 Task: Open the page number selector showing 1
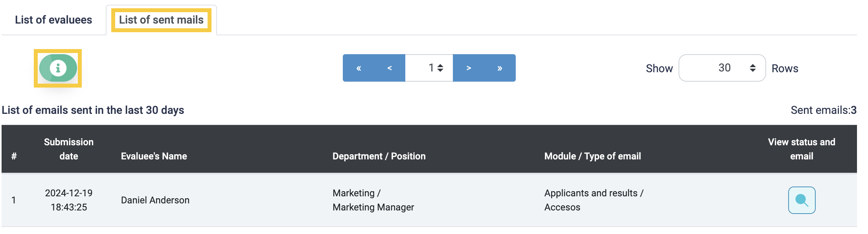[429, 68]
